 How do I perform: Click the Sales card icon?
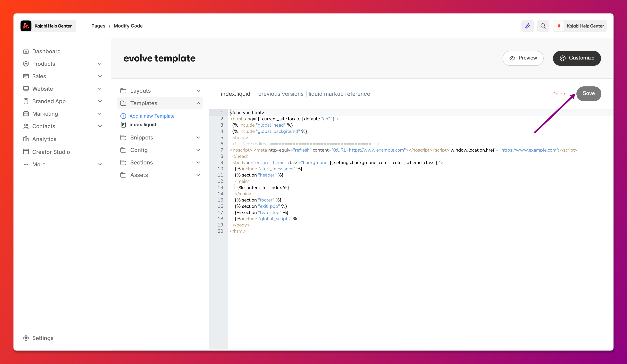click(26, 76)
